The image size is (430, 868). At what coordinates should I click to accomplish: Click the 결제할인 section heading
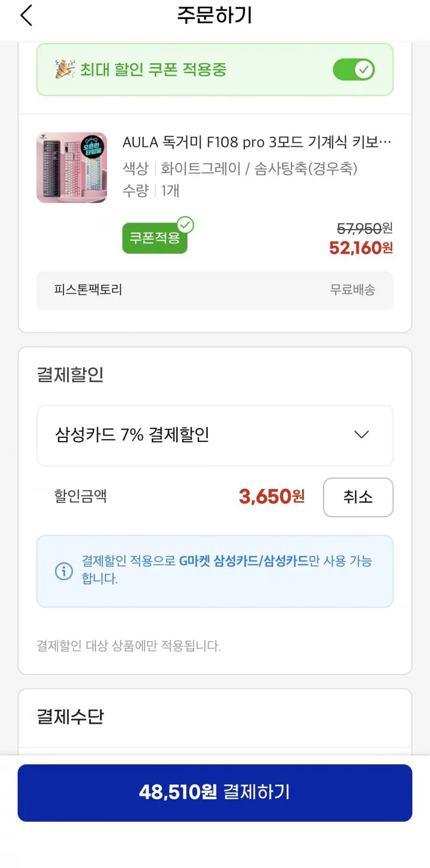tap(70, 374)
